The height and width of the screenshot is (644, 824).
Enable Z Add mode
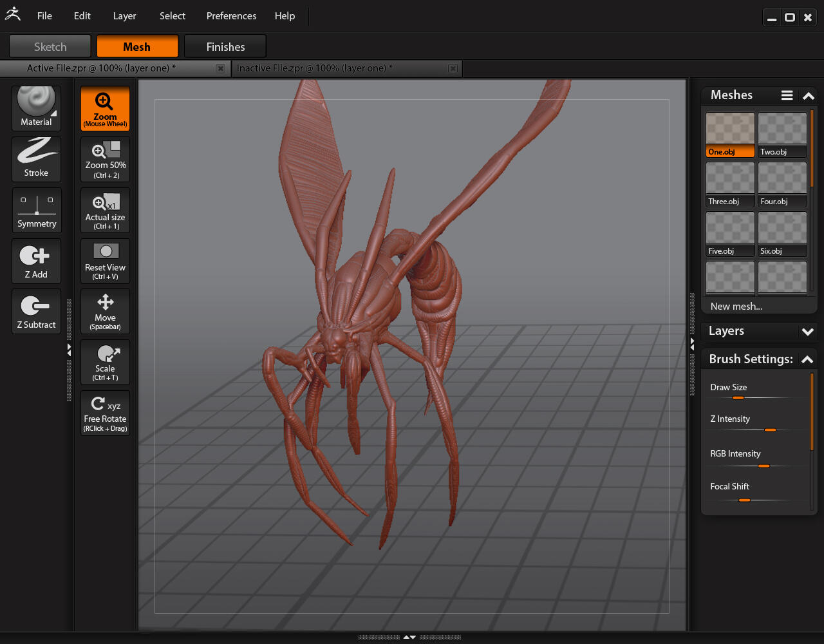(36, 261)
